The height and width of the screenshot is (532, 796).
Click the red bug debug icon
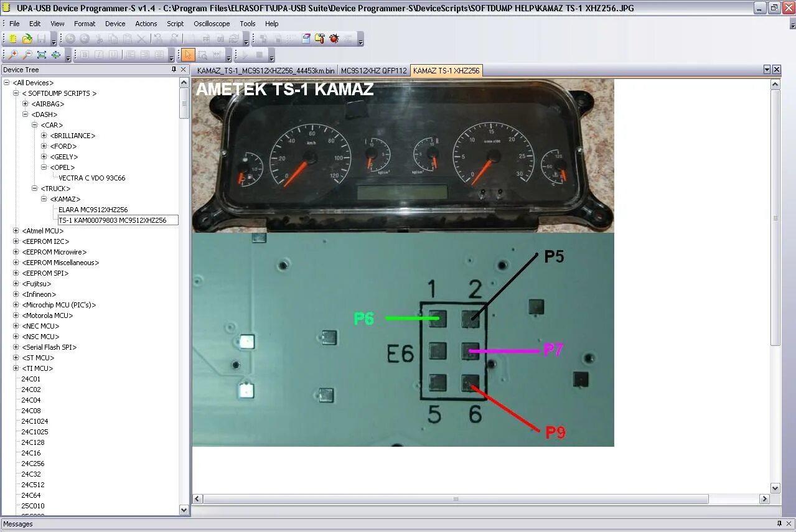click(334, 39)
